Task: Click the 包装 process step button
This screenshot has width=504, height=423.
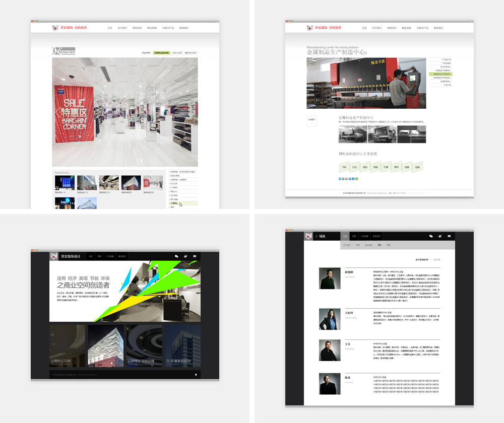Action: click(417, 167)
